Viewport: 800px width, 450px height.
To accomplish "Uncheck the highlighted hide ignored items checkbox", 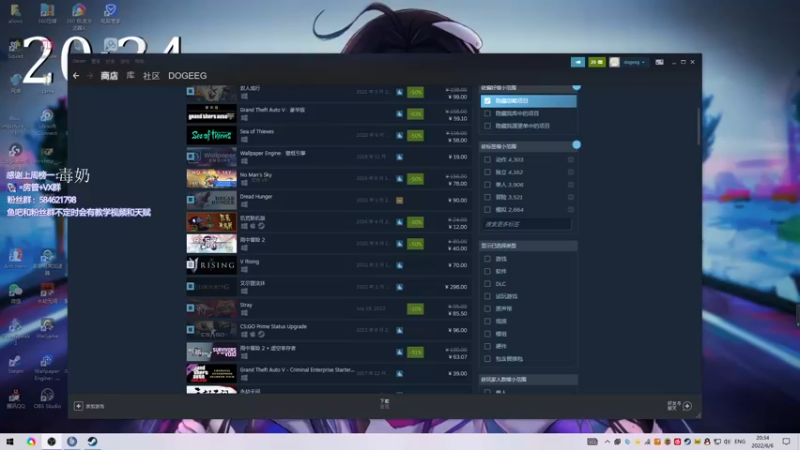I will click(487, 101).
